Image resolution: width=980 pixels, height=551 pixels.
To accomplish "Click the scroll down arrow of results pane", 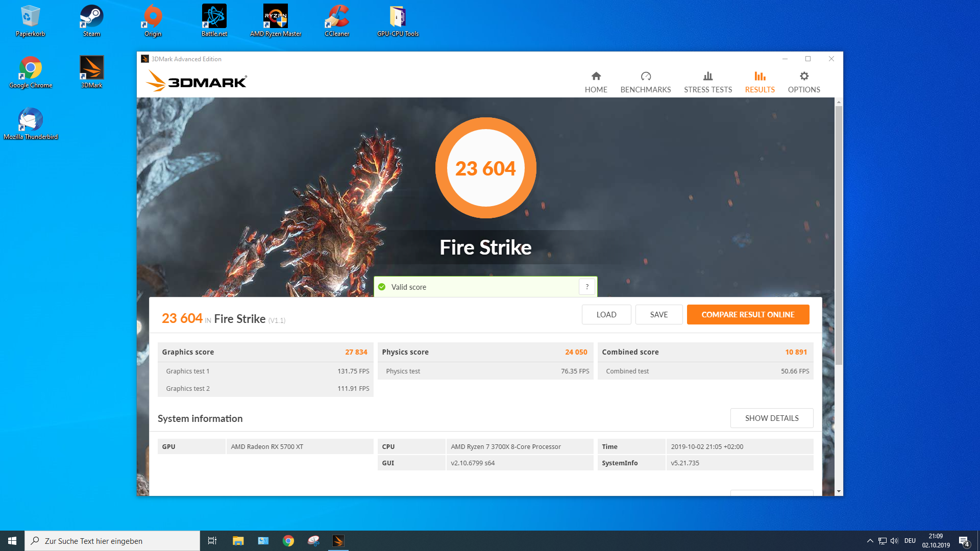I will click(x=839, y=491).
